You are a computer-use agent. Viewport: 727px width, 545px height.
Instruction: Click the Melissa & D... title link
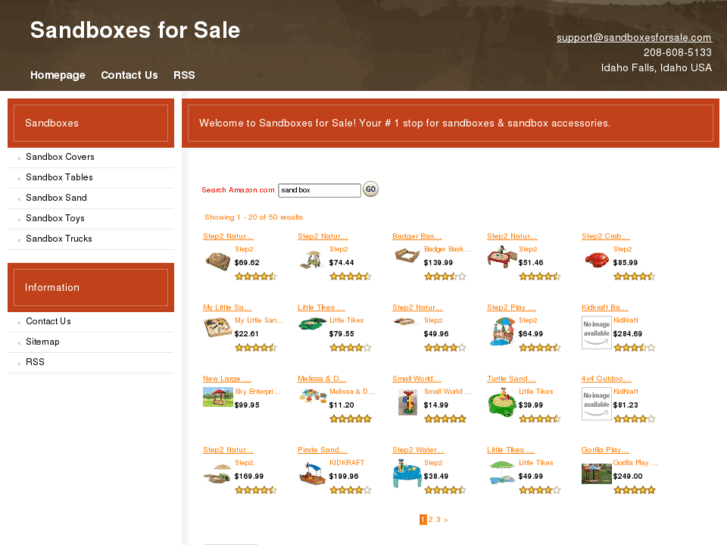pos(322,378)
